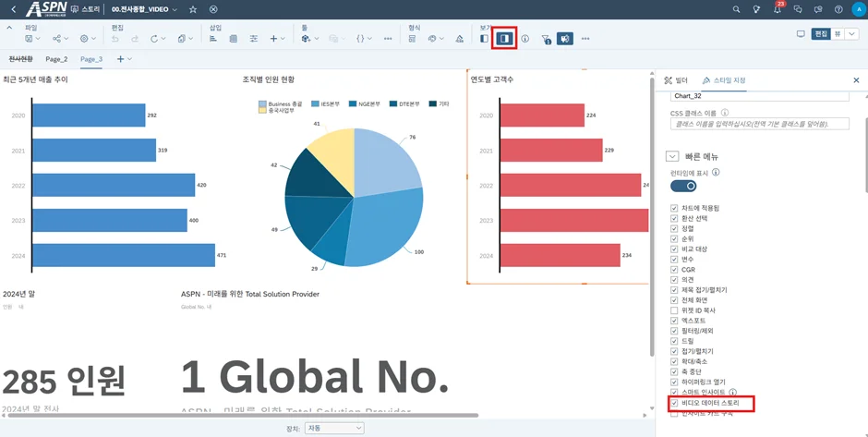This screenshot has height=437, width=868.
Task: Click the back arrow next to ASPN logo
Action: tap(13, 9)
